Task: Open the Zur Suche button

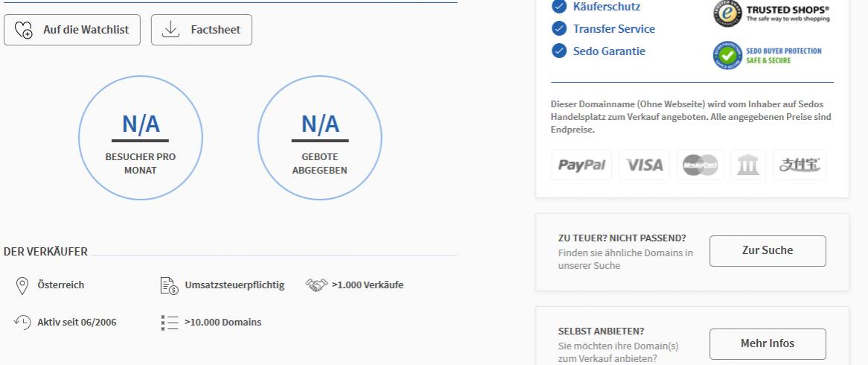Action: point(768,251)
